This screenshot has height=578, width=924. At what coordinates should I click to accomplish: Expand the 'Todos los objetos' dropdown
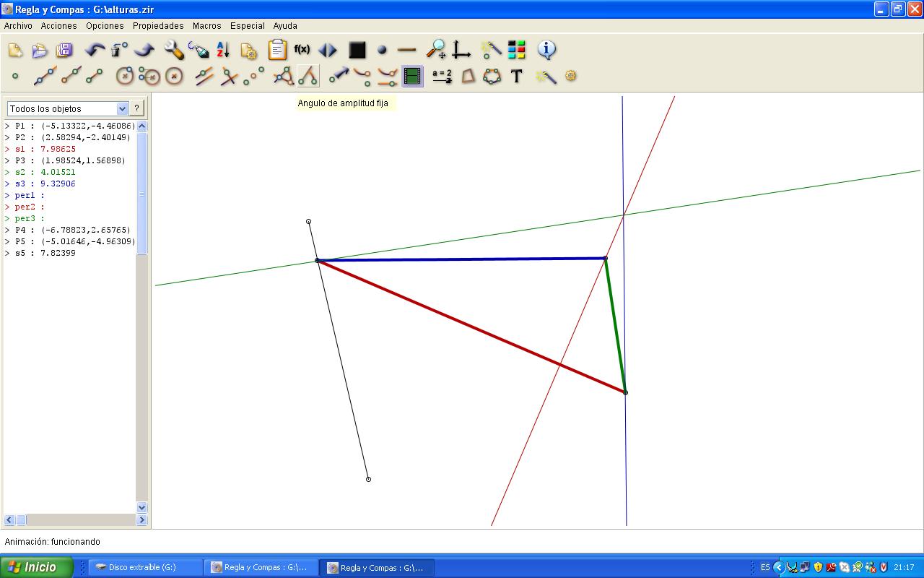tap(122, 108)
